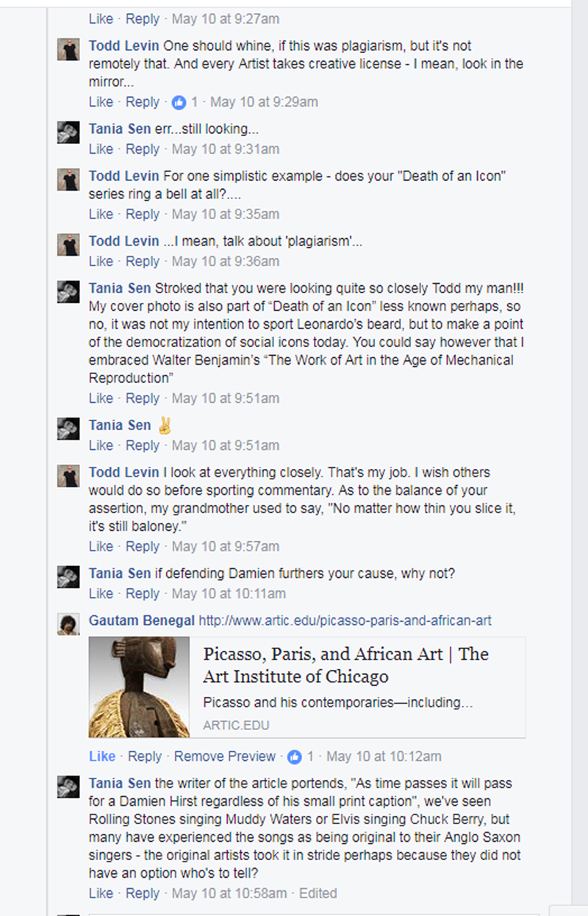Open the Picasso, Paris, and African Art article title
This screenshot has height=916, width=588.
[346, 665]
